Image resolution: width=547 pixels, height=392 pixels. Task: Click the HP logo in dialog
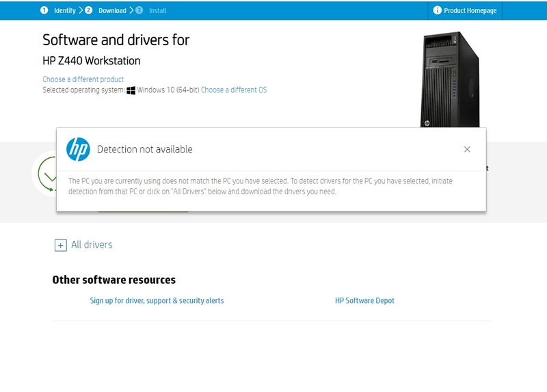click(x=78, y=149)
